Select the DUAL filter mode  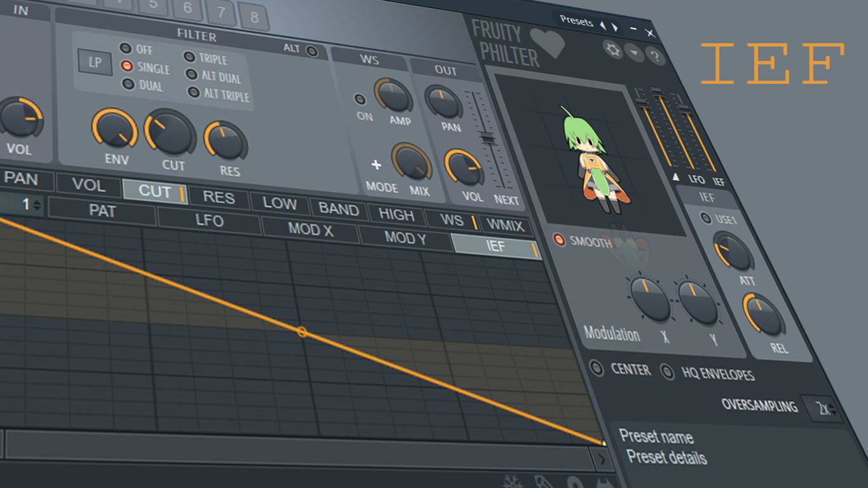coord(128,84)
